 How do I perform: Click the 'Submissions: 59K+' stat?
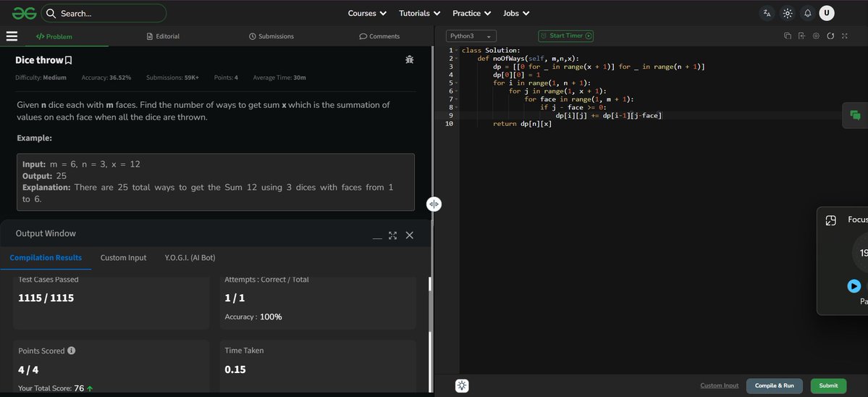tap(172, 78)
